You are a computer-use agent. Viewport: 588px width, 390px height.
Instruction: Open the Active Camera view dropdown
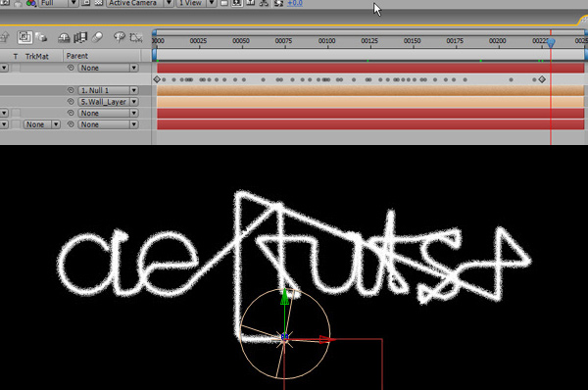[x=139, y=3]
